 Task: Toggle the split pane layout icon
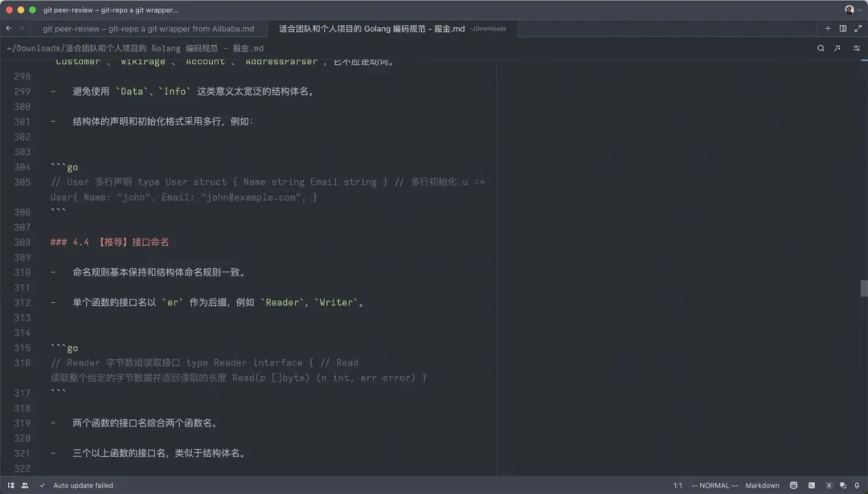pos(843,29)
